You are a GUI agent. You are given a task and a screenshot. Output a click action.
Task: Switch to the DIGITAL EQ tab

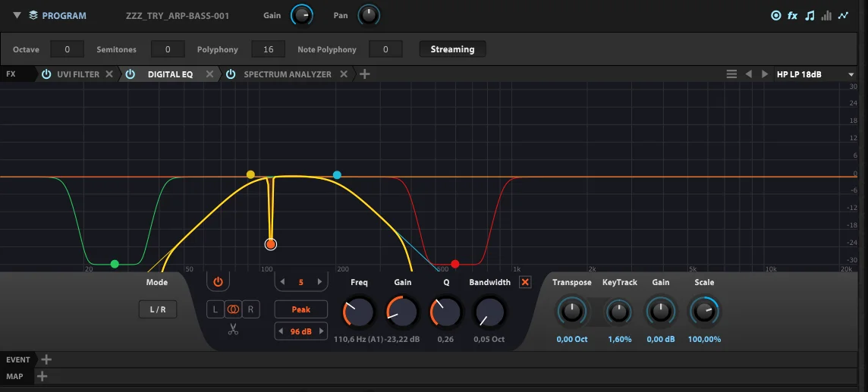click(x=171, y=74)
